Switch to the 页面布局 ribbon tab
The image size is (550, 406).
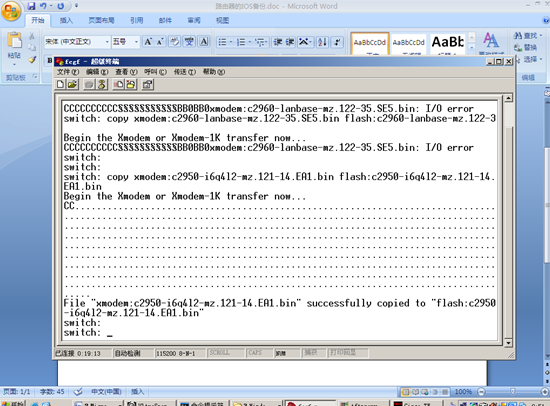click(101, 20)
